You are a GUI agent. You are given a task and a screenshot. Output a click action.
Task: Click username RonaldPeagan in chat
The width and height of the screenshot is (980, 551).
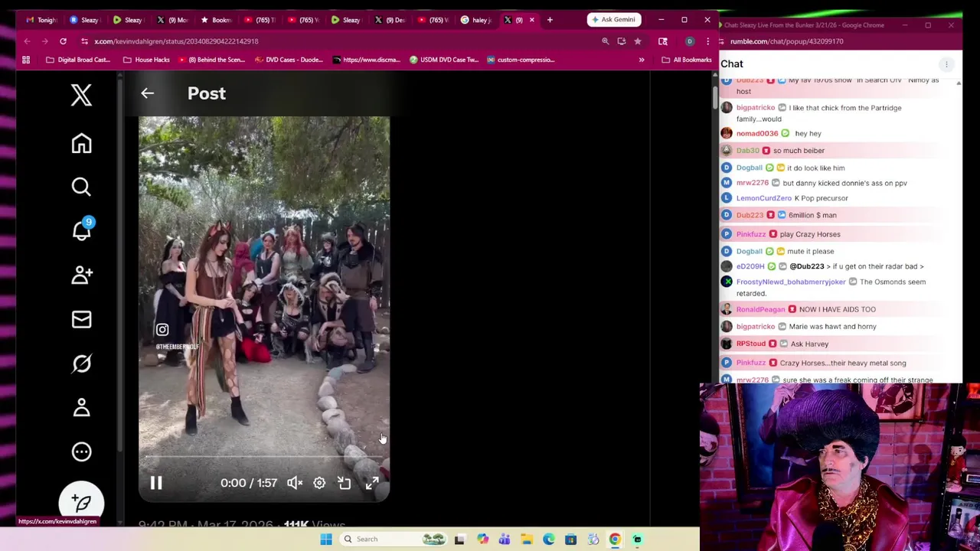point(760,309)
